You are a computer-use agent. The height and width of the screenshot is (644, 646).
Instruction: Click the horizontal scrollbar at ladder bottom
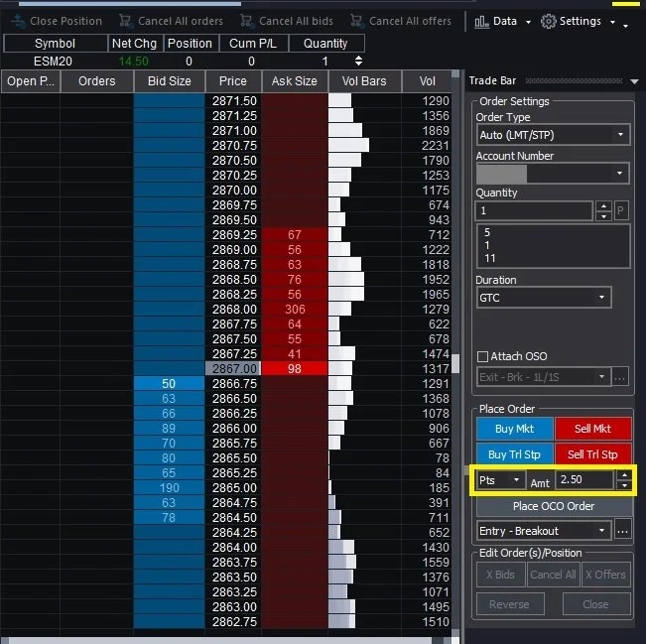pyautogui.click(x=220, y=640)
